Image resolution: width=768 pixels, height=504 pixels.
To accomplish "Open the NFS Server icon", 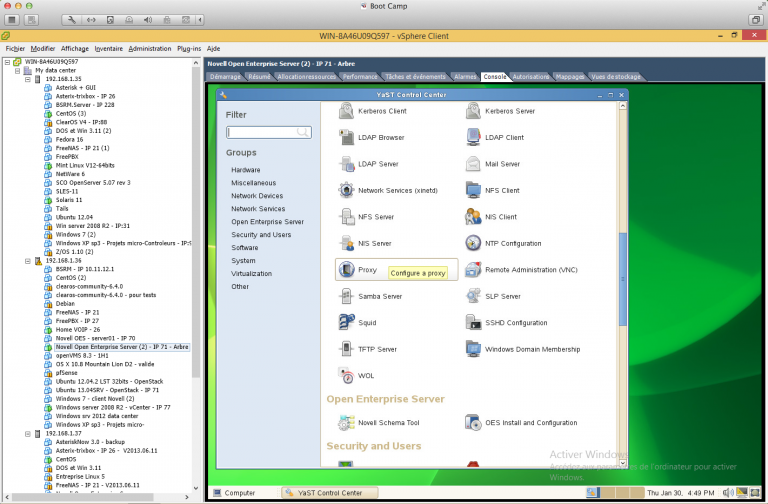I will coord(346,217).
